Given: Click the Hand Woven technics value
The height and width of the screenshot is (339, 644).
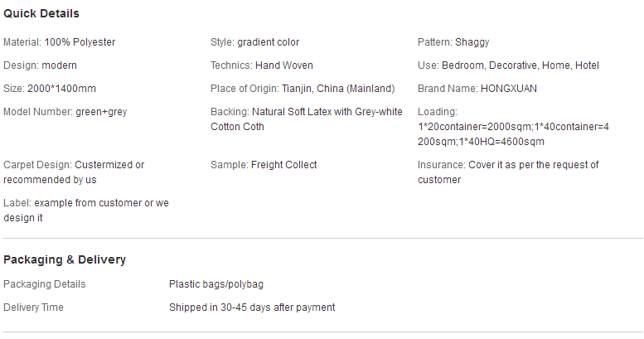Looking at the screenshot, I should click(x=284, y=65).
